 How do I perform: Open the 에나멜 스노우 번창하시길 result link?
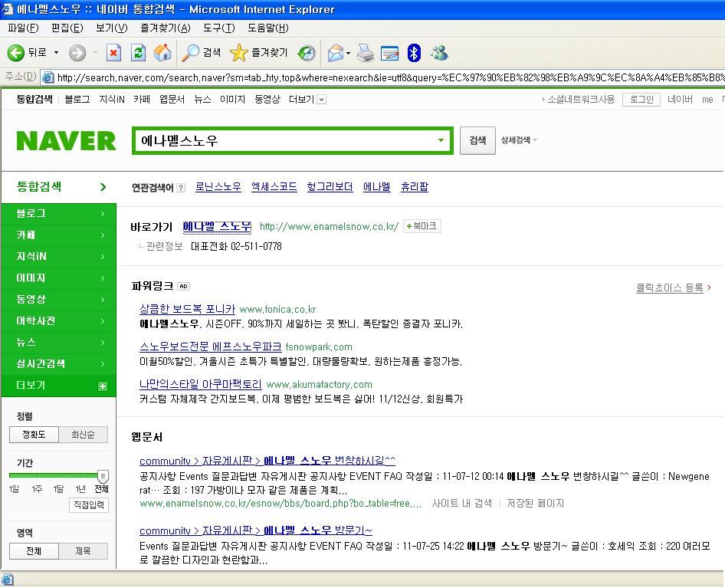[267, 462]
